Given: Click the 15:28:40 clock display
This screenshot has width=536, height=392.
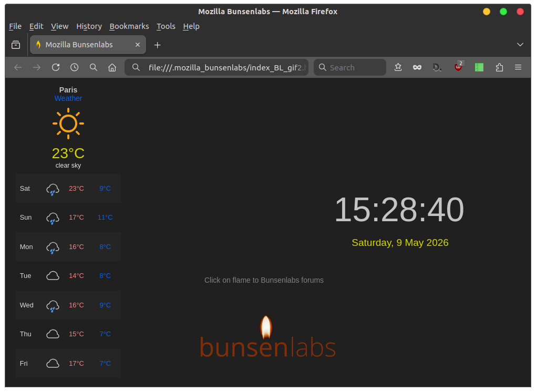Looking at the screenshot, I should pyautogui.click(x=399, y=210).
